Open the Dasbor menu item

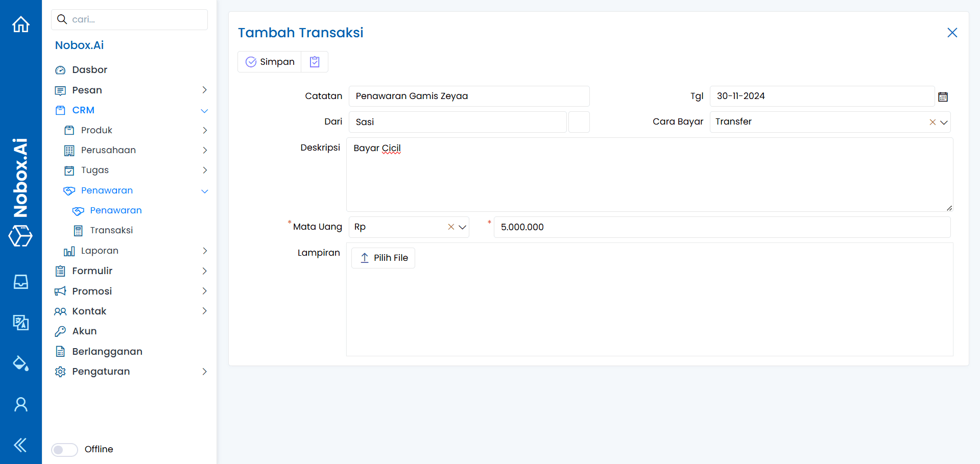(x=89, y=69)
